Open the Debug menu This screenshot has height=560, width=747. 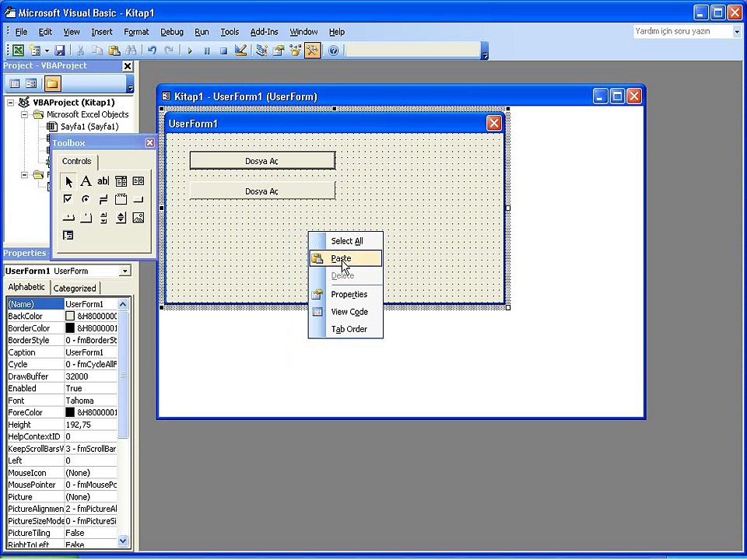(171, 32)
